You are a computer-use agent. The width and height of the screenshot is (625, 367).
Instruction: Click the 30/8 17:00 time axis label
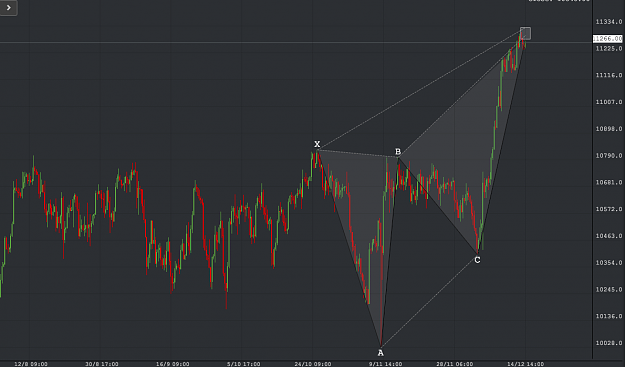[102, 364]
